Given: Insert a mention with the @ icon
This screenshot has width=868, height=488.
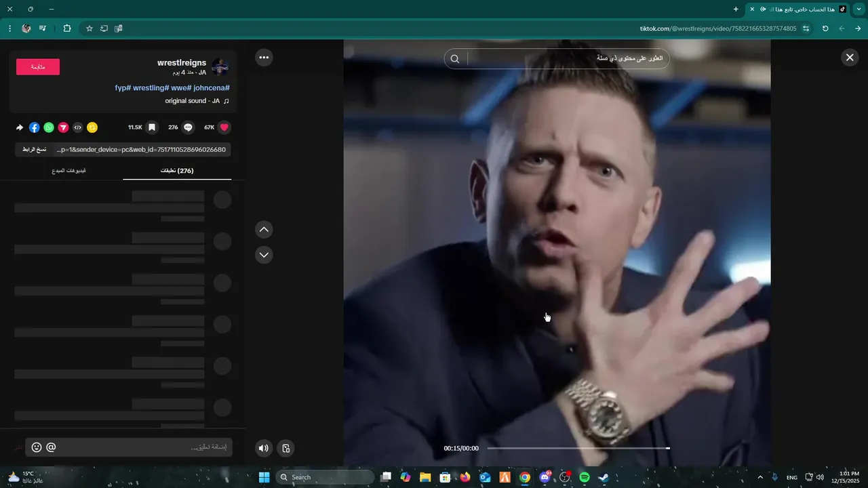Looking at the screenshot, I should 51,447.
